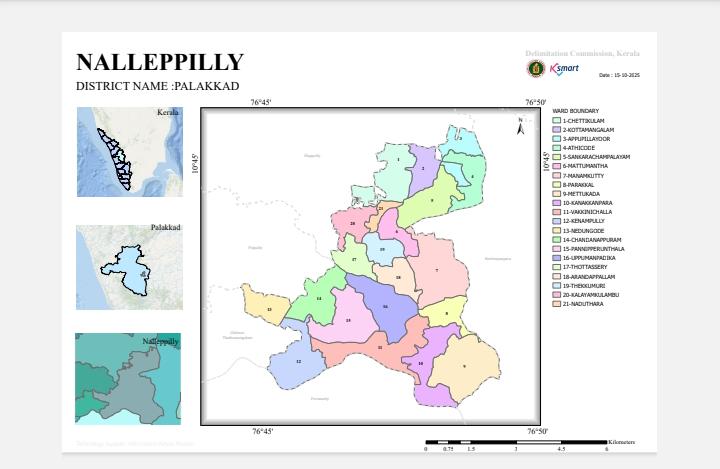Select the 3-APPUPILLAYOOR legend color box
Viewport: 720px width, 469px height.
[557, 139]
